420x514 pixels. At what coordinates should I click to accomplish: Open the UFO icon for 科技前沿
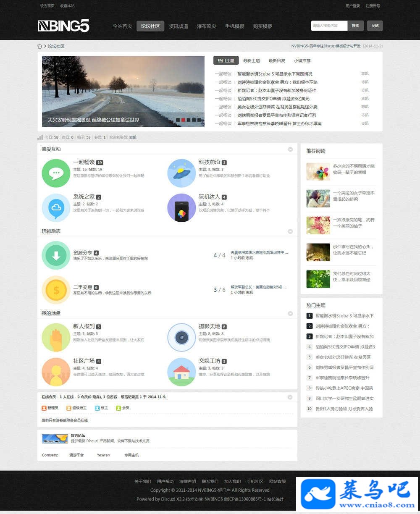(181, 173)
